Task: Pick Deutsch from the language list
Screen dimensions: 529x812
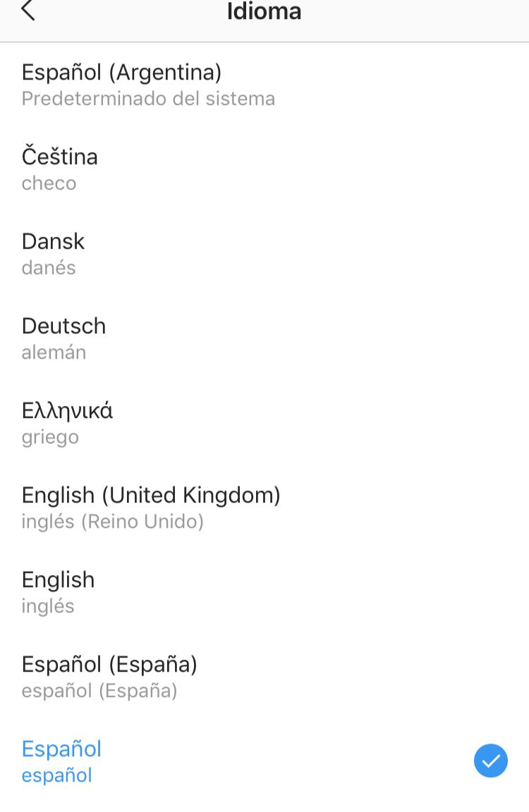Action: [x=264, y=338]
